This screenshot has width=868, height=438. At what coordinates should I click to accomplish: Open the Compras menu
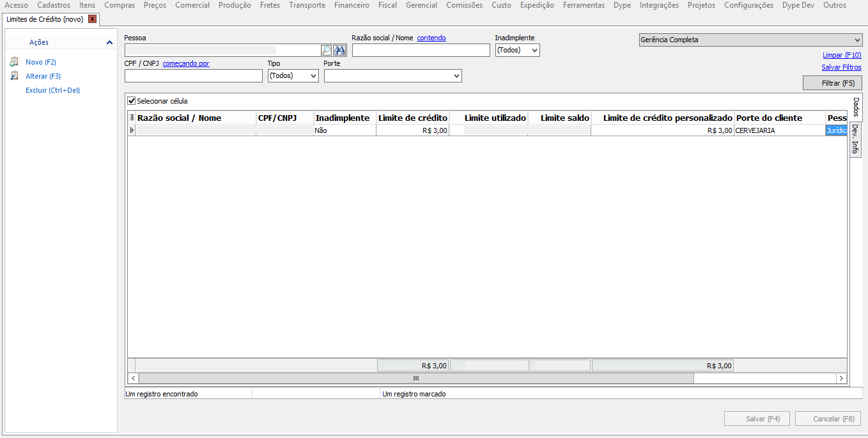(120, 5)
